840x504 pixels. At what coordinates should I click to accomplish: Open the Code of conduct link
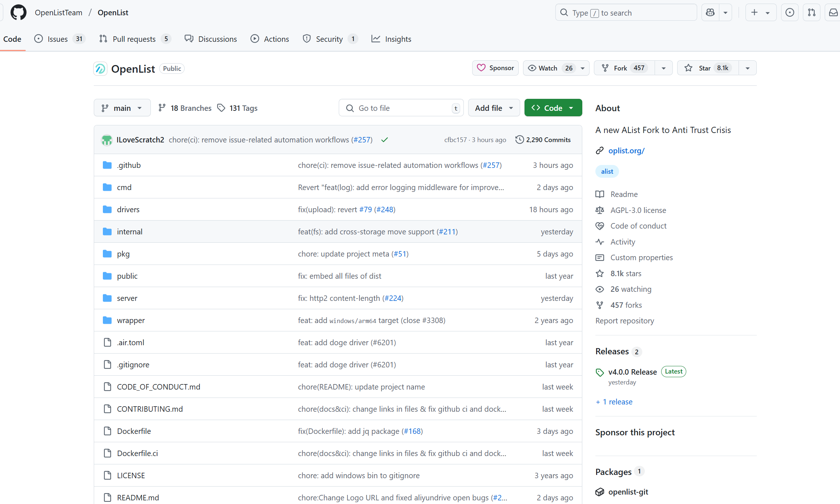(x=638, y=226)
